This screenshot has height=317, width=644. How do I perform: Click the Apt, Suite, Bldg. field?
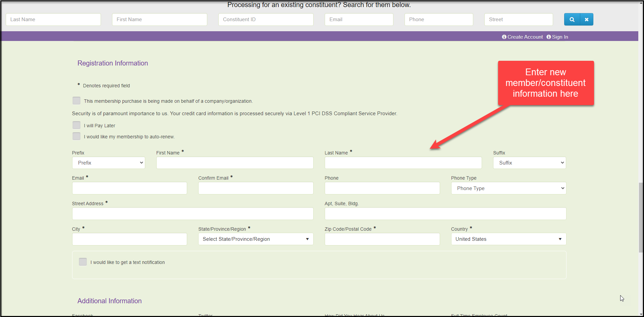[445, 214]
